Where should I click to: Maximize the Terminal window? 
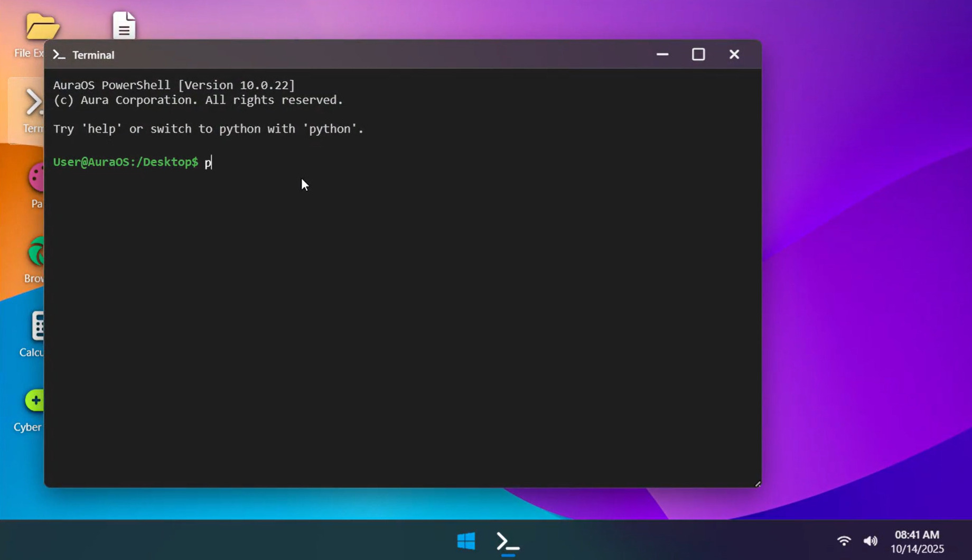(x=698, y=54)
